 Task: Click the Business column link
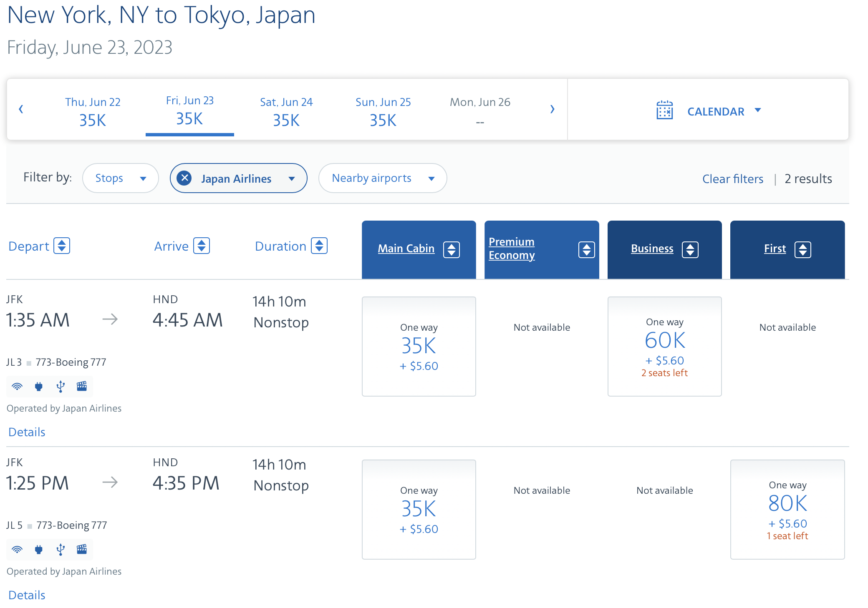(x=652, y=249)
